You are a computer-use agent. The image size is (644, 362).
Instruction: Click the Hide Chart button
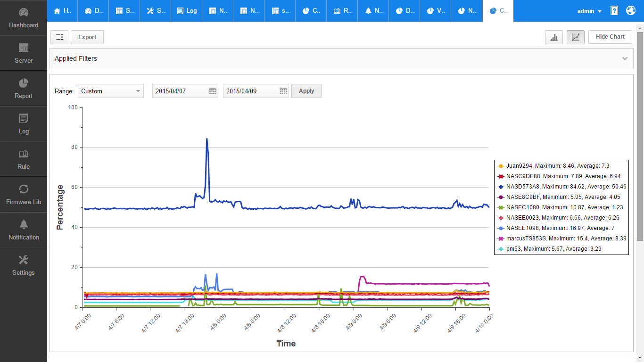click(x=610, y=37)
